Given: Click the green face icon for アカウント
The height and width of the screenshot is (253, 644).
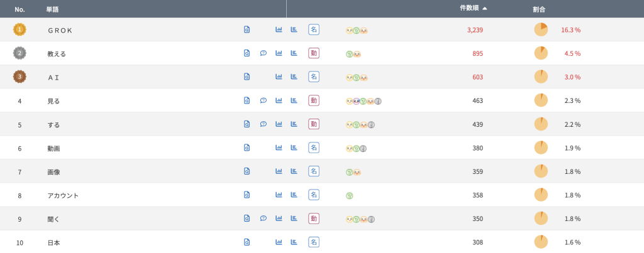Looking at the screenshot, I should [350, 196].
